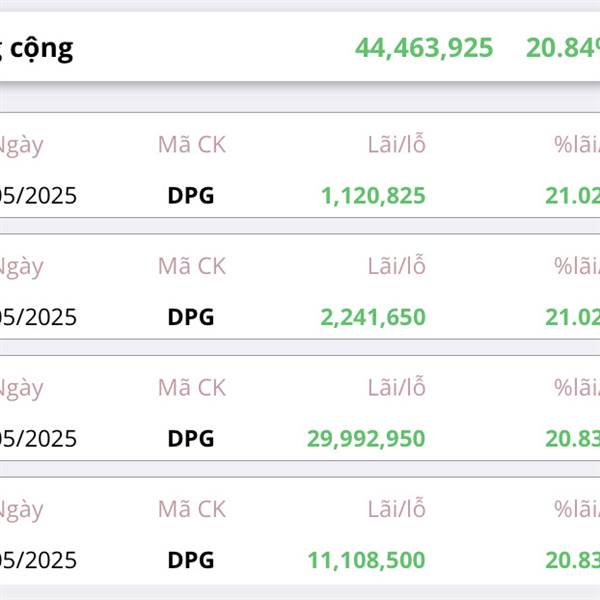
Task: Select the 20.83 percent value in last card
Action: click(x=572, y=560)
